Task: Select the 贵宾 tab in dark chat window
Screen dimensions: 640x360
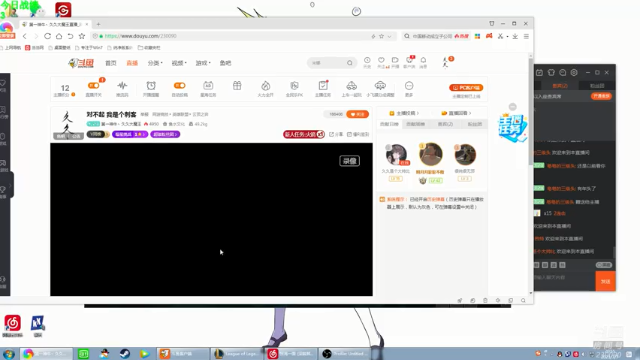Action: click(x=560, y=86)
